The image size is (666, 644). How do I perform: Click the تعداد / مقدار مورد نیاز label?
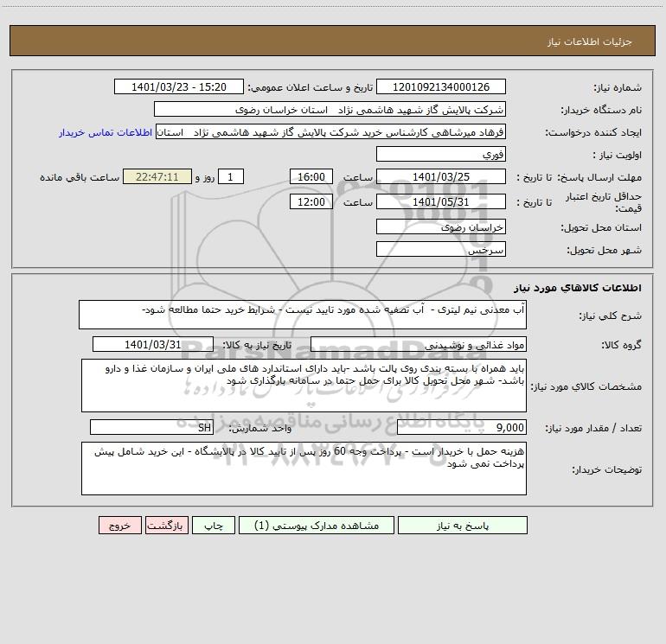593,428
